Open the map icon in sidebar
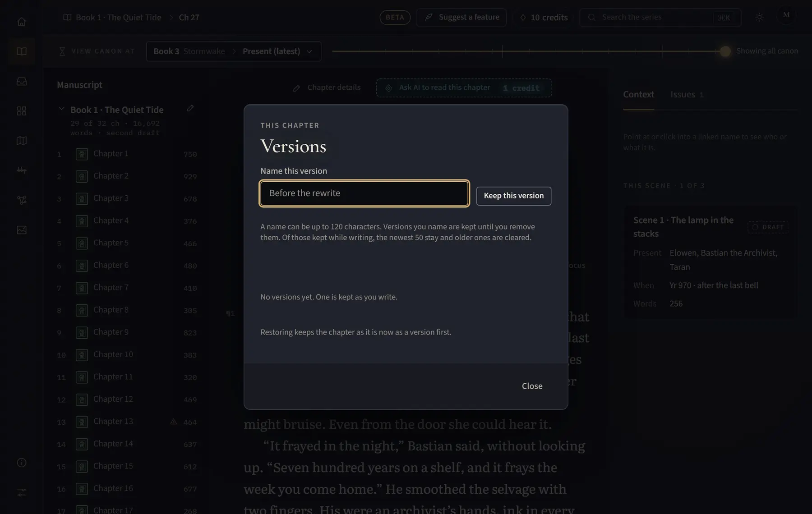Screen dimensions: 812x514 coord(22,141)
